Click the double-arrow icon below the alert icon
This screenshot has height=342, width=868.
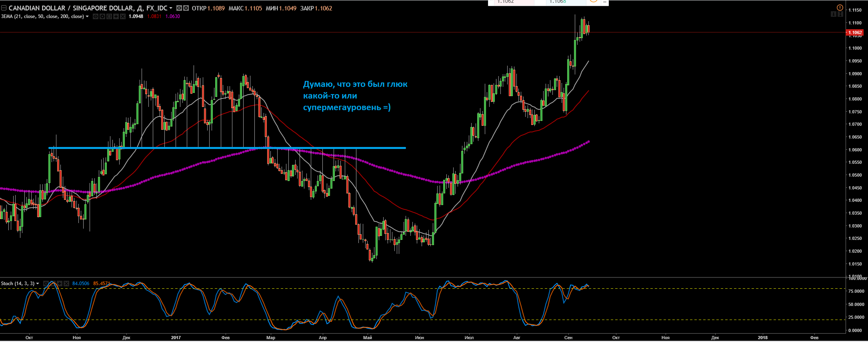pos(840,14)
